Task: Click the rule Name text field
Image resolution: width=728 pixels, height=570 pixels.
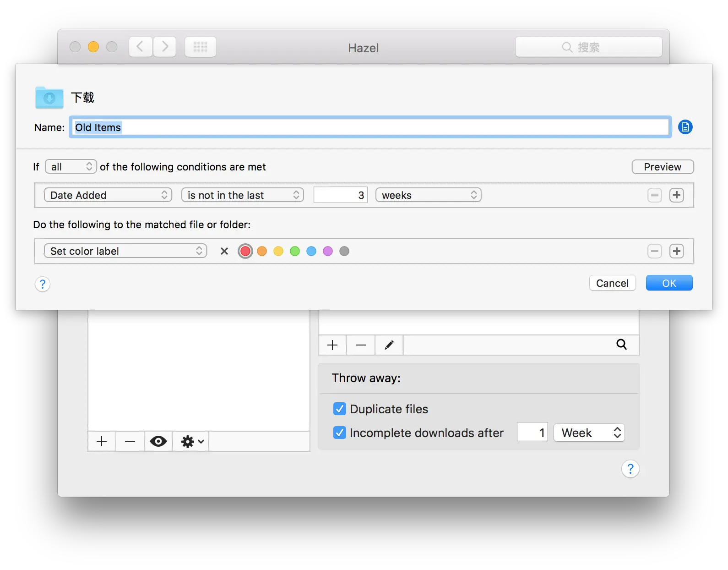Action: point(370,127)
